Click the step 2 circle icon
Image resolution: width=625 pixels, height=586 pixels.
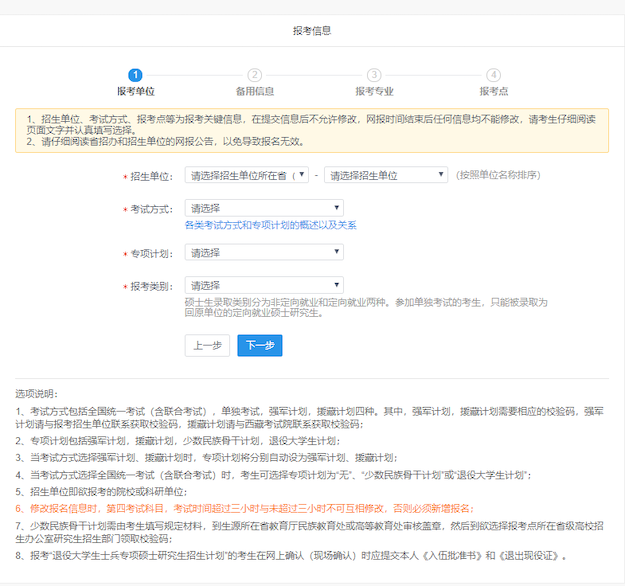[x=254, y=75]
